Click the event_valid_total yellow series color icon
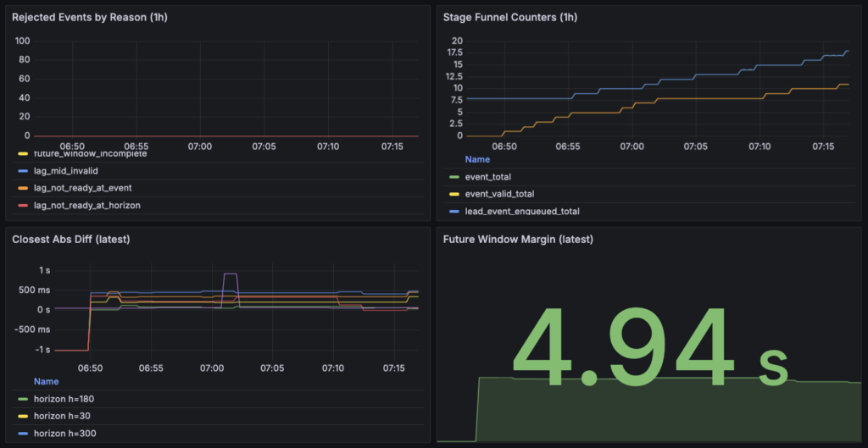This screenshot has width=868, height=448. [x=454, y=194]
